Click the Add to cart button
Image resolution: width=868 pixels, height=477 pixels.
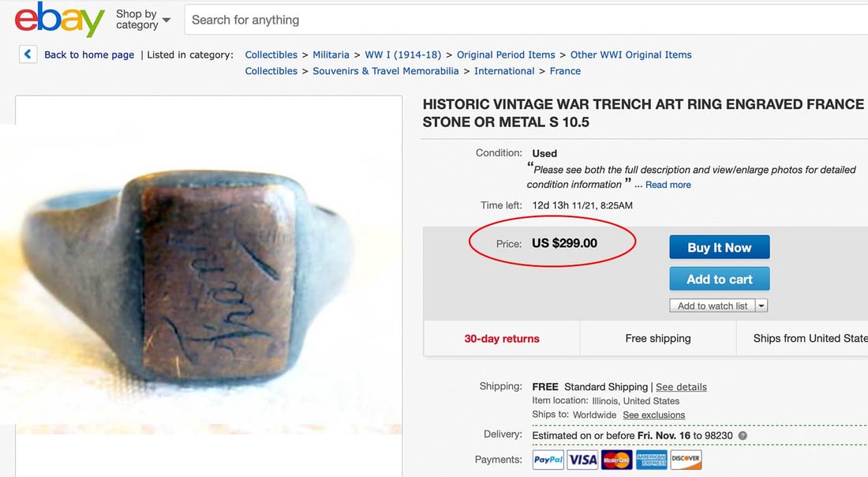[x=719, y=278]
